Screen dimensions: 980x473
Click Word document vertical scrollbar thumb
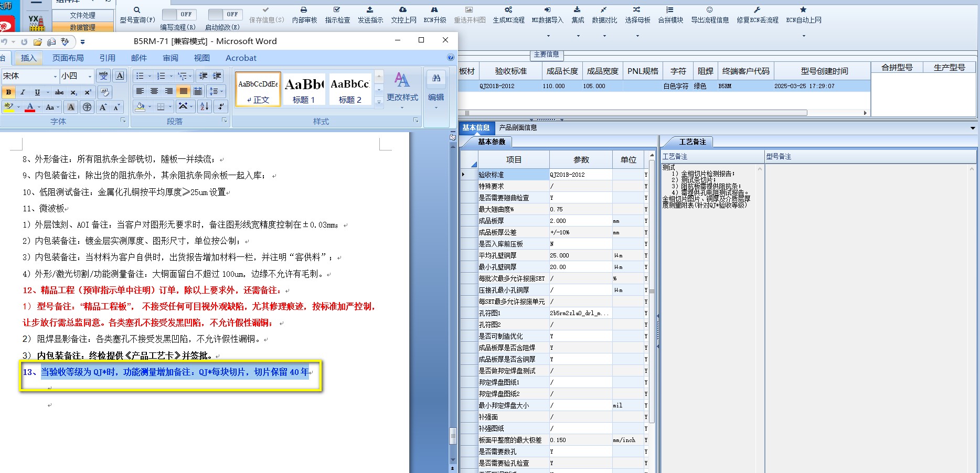click(x=453, y=436)
